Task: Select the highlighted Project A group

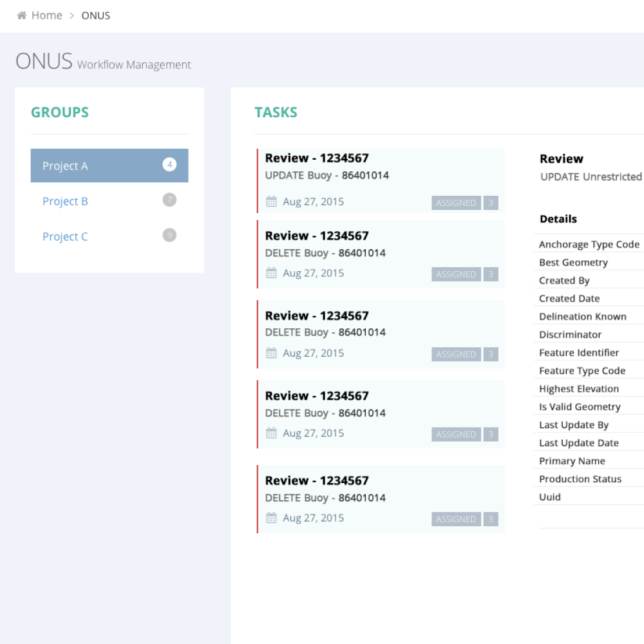Action: click(x=64, y=166)
